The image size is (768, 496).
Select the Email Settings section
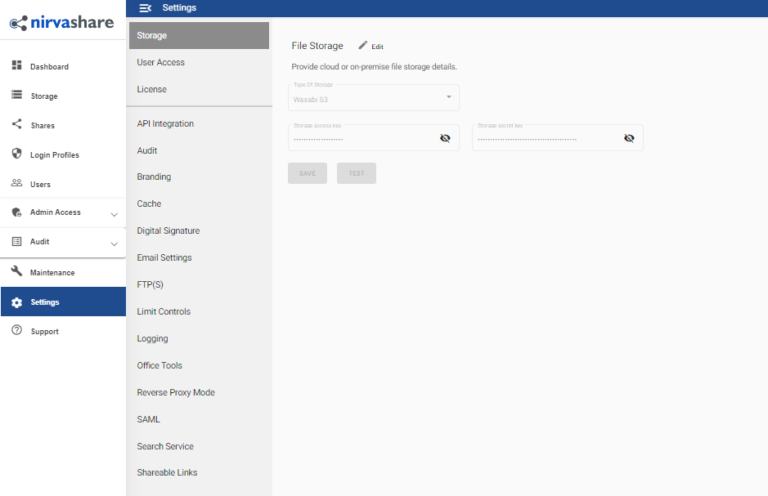pos(164,258)
